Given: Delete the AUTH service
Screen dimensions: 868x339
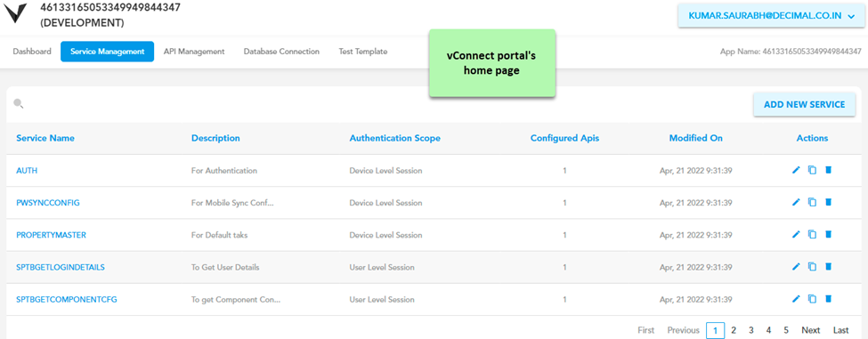Looking at the screenshot, I should tap(828, 170).
